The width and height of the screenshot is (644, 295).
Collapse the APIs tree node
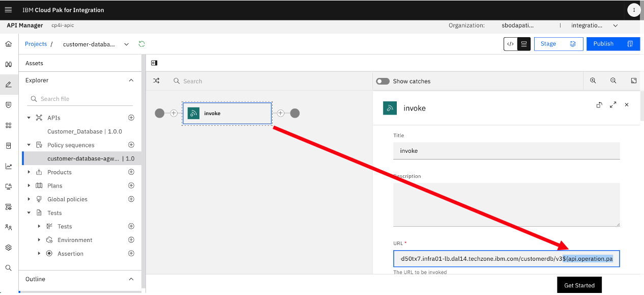pyautogui.click(x=29, y=118)
